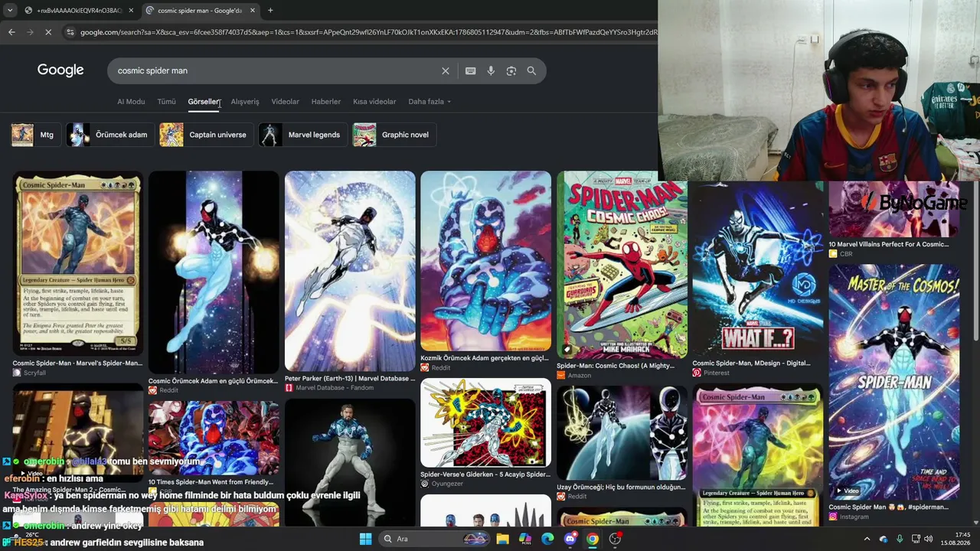Show hidden system tray icons
Image resolution: width=980 pixels, height=551 pixels.
coord(867,539)
